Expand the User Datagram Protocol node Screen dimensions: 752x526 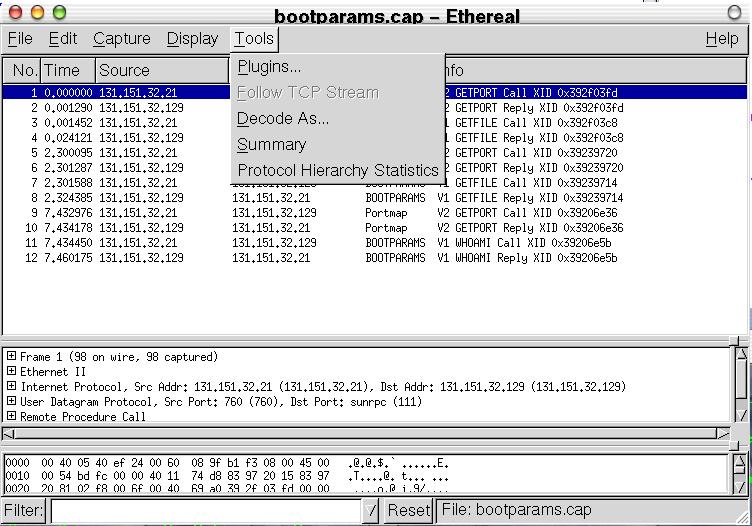pyautogui.click(x=11, y=401)
